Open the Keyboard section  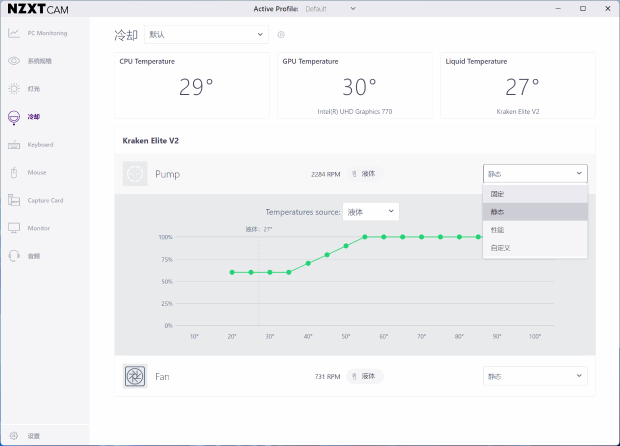click(x=30, y=145)
